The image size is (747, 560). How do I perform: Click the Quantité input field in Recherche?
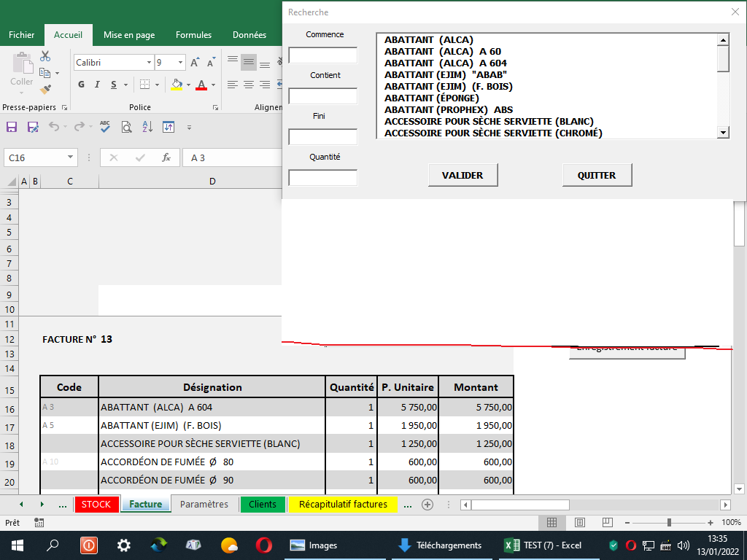pos(323,178)
